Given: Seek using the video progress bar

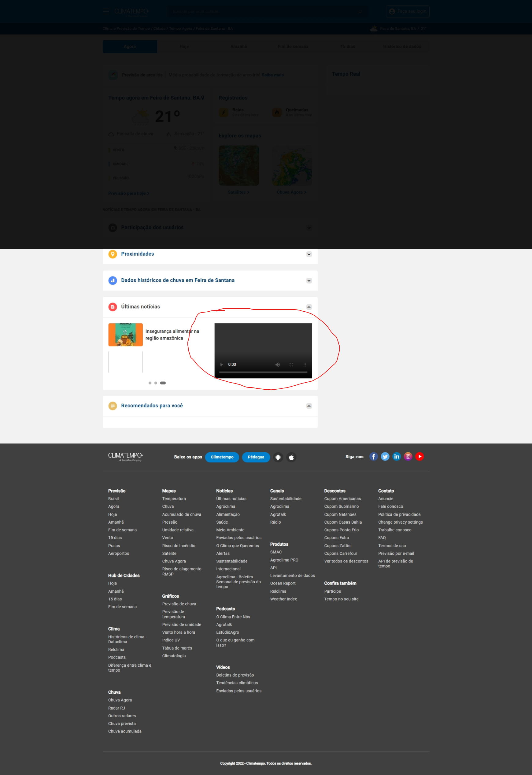Looking at the screenshot, I should [x=263, y=372].
